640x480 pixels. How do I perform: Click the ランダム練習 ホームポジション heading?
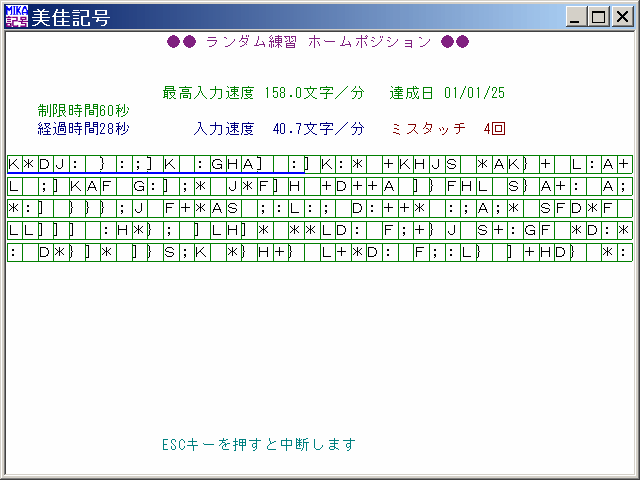318,42
